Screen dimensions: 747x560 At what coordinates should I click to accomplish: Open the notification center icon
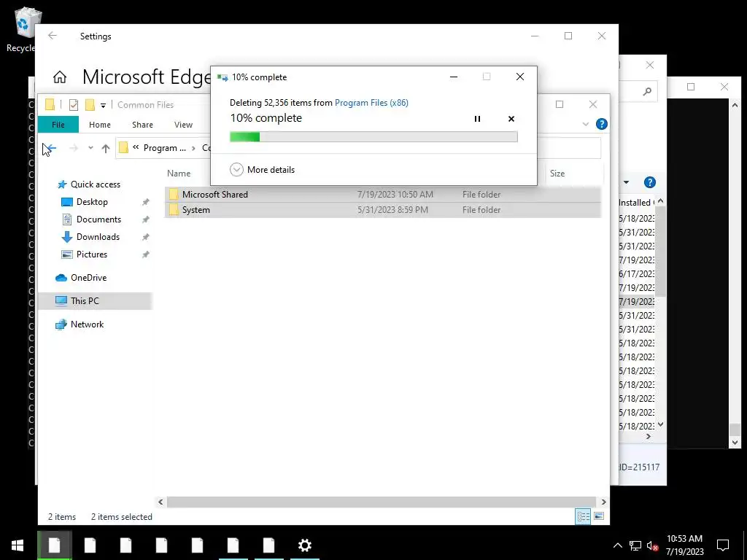pos(723,545)
